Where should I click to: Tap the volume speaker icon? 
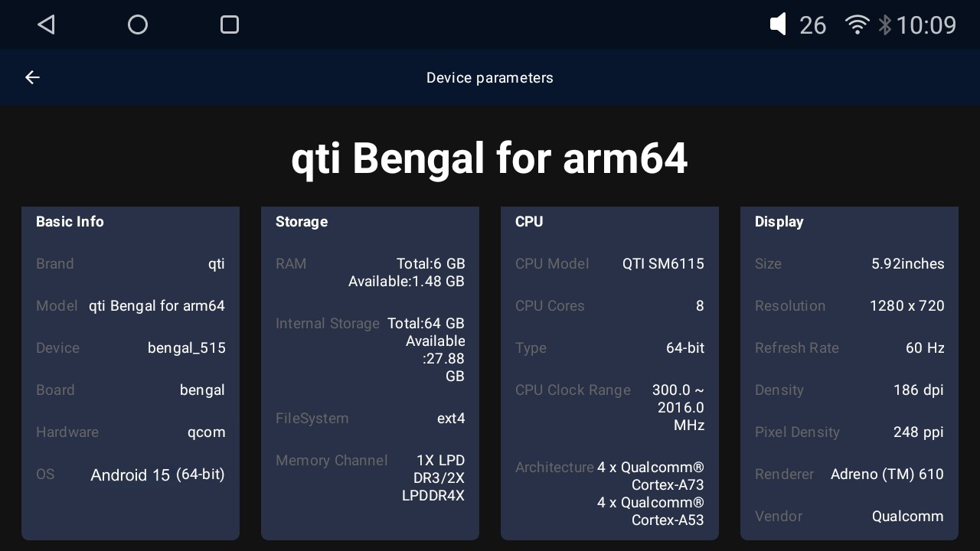pyautogui.click(x=778, y=25)
